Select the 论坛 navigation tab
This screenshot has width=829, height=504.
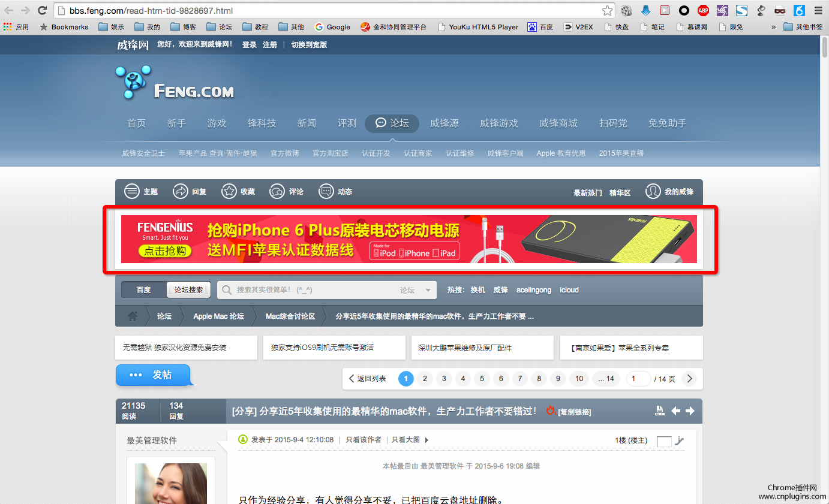point(392,123)
